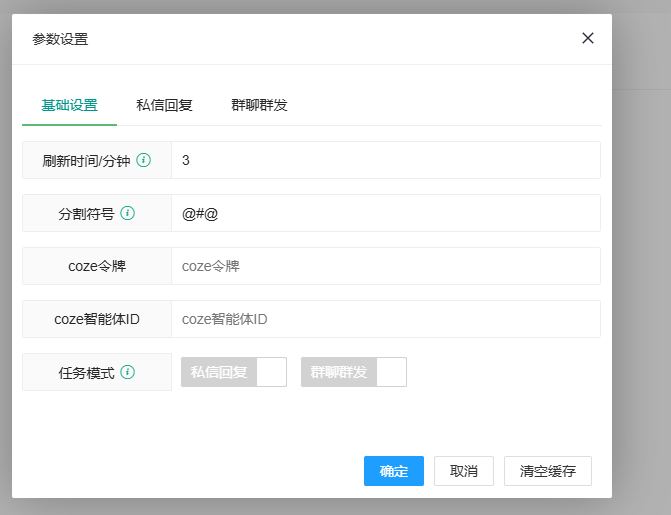The height and width of the screenshot is (515, 671).
Task: Toggle the 群聊群发 task mode switch
Action: 354,372
